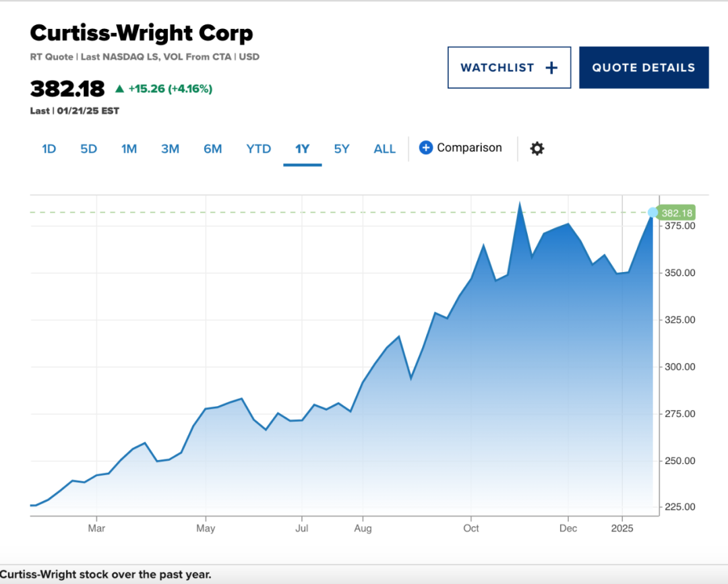
Task: Click the plus icon on Watchlist button
Action: pos(551,67)
